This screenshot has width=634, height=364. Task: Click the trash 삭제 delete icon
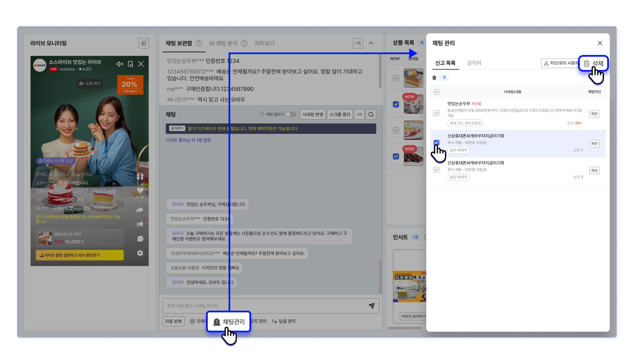tap(586, 64)
